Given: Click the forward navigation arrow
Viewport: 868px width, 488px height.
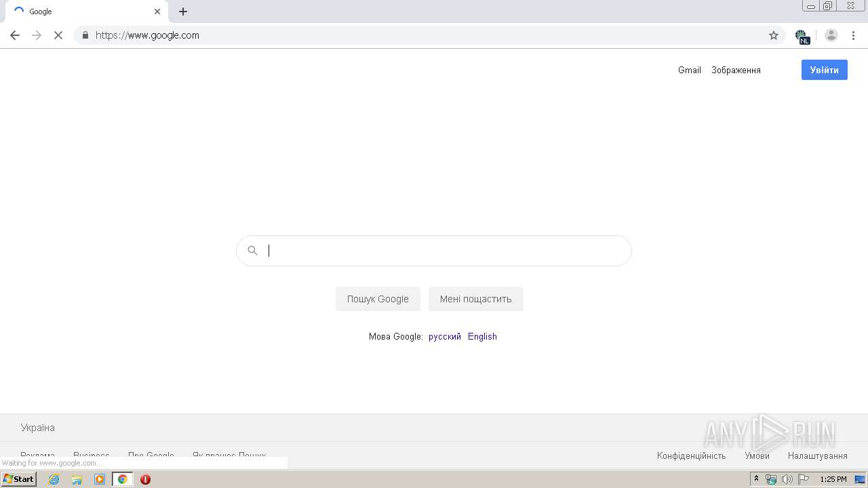Looking at the screenshot, I should tap(37, 35).
